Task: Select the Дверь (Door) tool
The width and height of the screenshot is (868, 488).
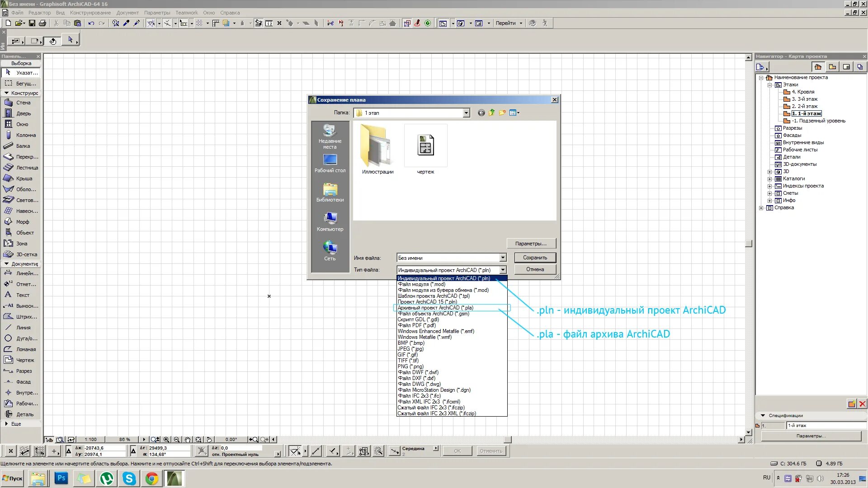Action: click(x=21, y=113)
